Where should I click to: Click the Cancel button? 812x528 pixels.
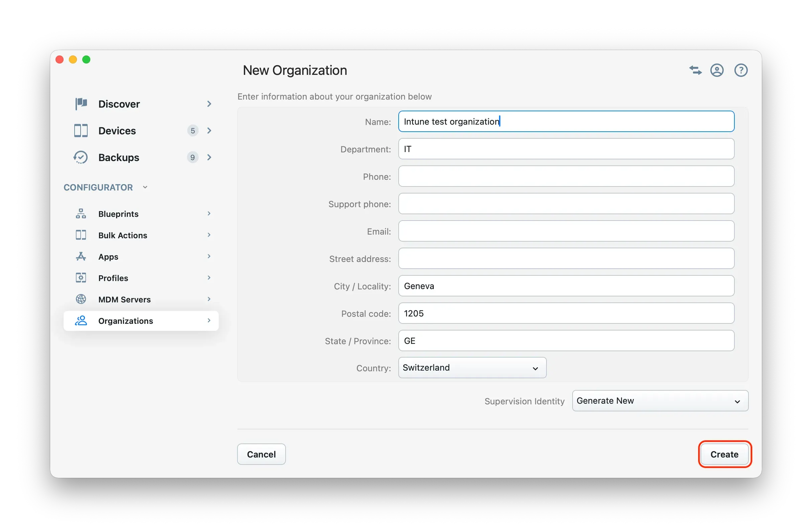(261, 454)
